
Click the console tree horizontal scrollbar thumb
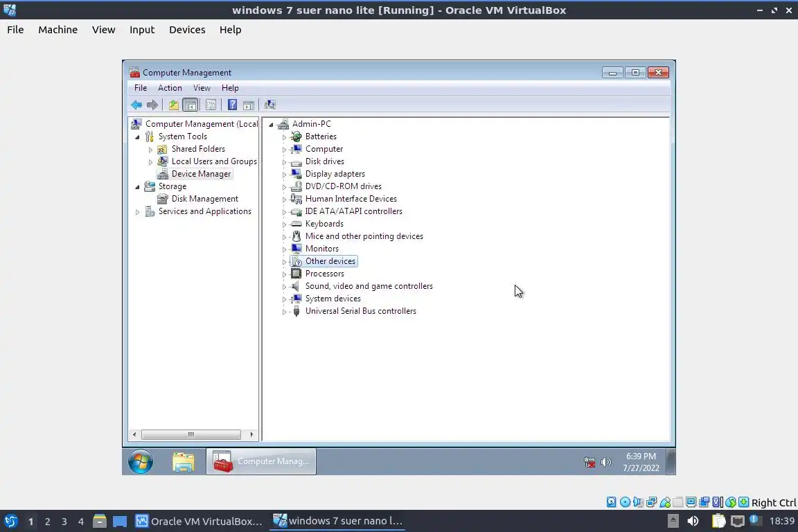tap(191, 435)
